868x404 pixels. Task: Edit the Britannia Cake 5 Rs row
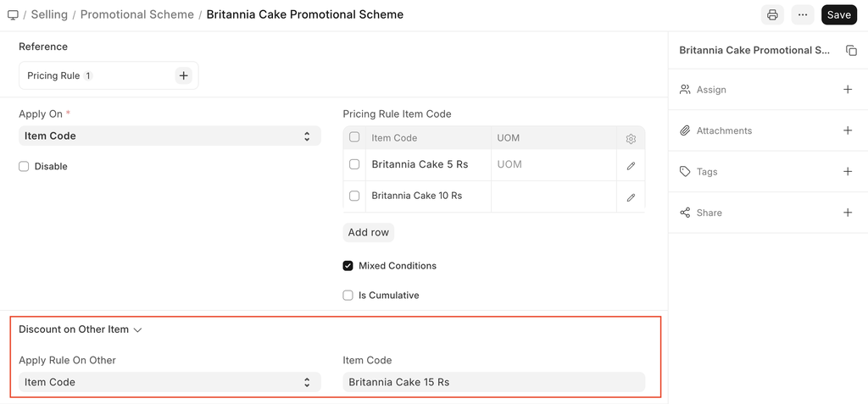(x=631, y=165)
